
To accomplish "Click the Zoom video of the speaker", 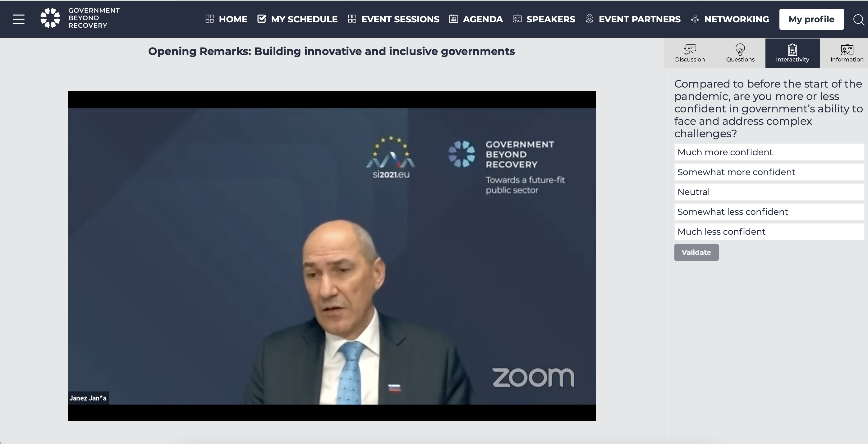I will [332, 256].
